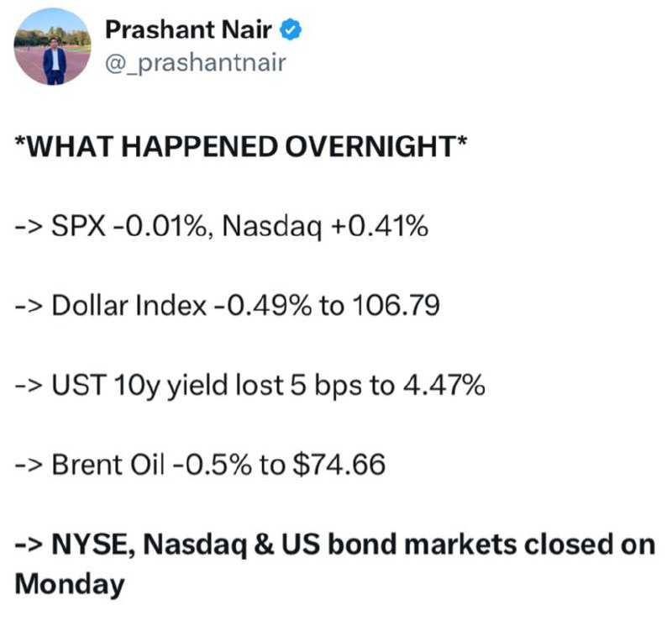The width and height of the screenshot is (672, 621).
Task: Click the arrow before Brent Oil
Action: (29, 466)
